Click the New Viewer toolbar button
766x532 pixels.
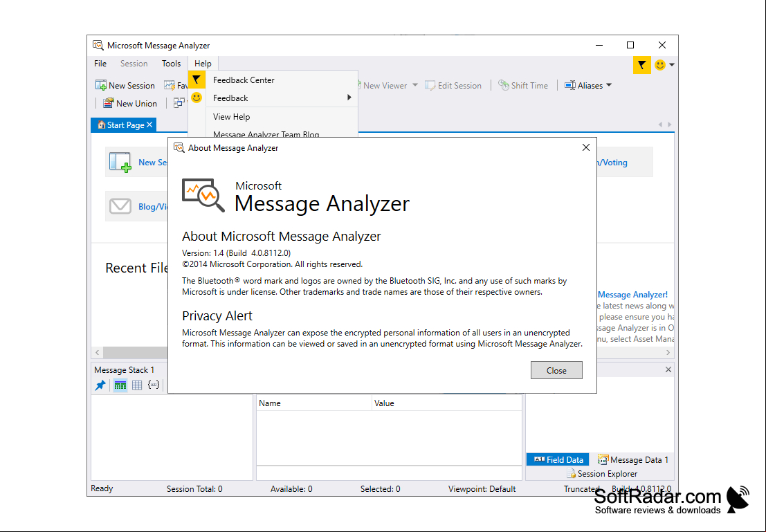pyautogui.click(x=384, y=86)
